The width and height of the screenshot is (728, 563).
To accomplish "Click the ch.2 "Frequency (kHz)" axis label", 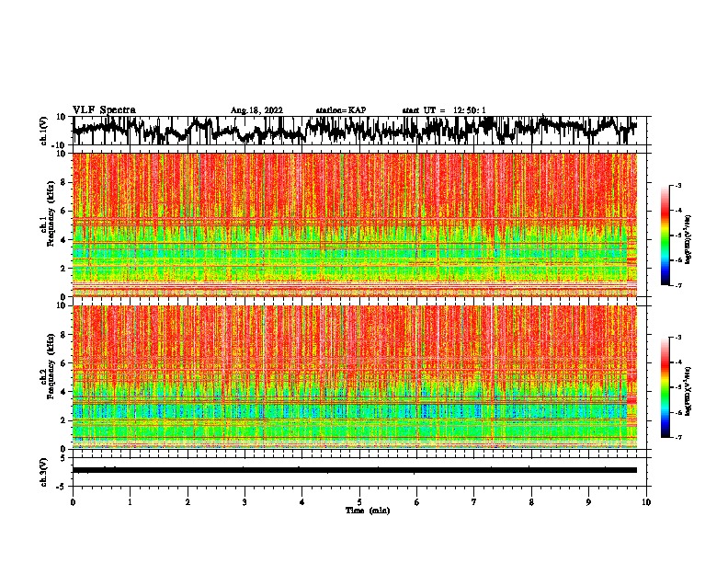I will [x=51, y=366].
